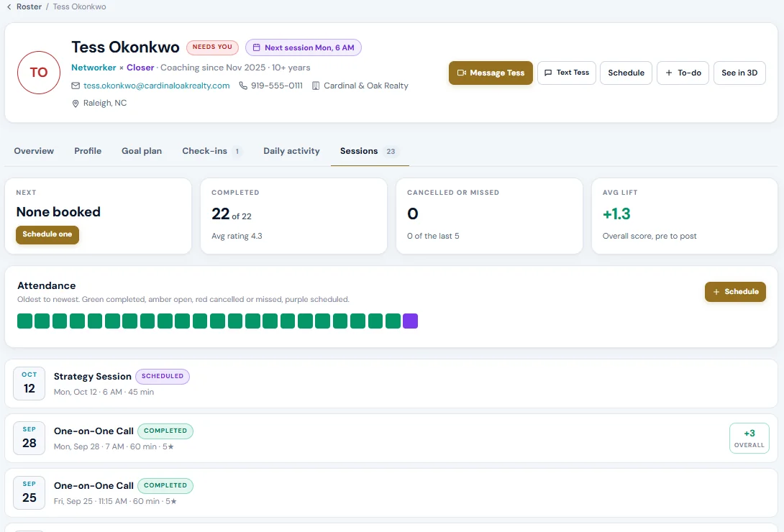Click the None booked heading
This screenshot has height=532, width=784.
[x=58, y=212]
